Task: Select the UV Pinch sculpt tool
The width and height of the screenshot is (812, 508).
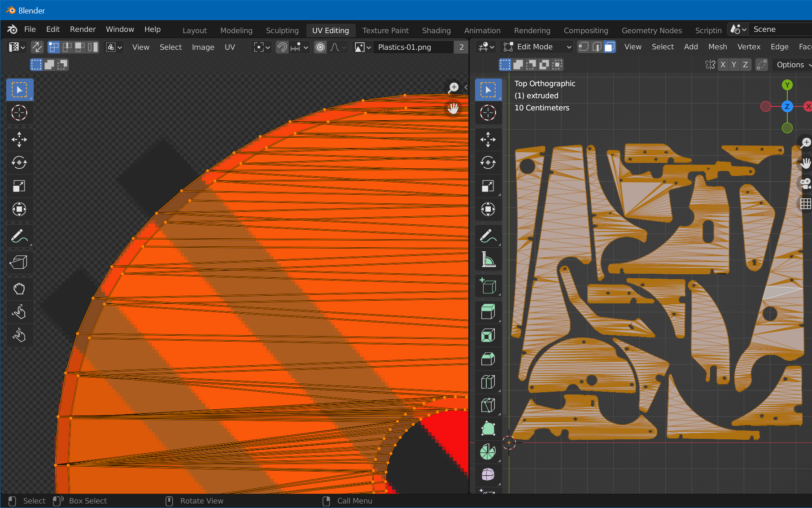Action: click(19, 336)
